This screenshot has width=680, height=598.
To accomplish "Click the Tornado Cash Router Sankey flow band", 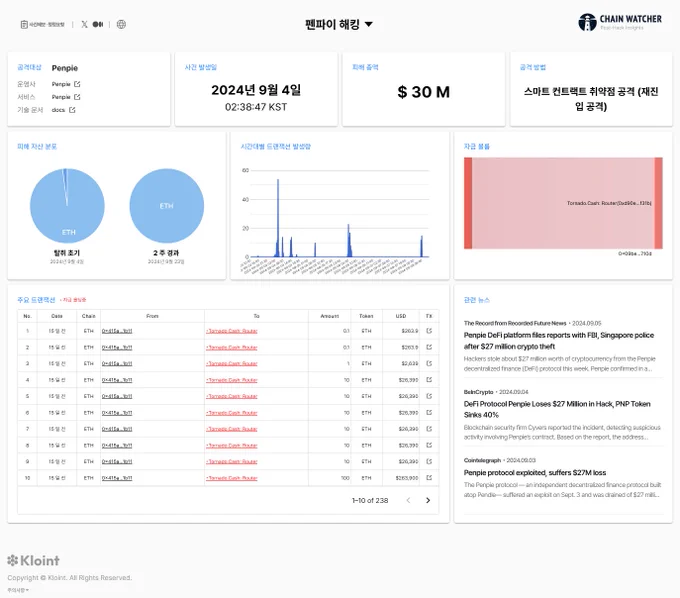I will (563, 203).
